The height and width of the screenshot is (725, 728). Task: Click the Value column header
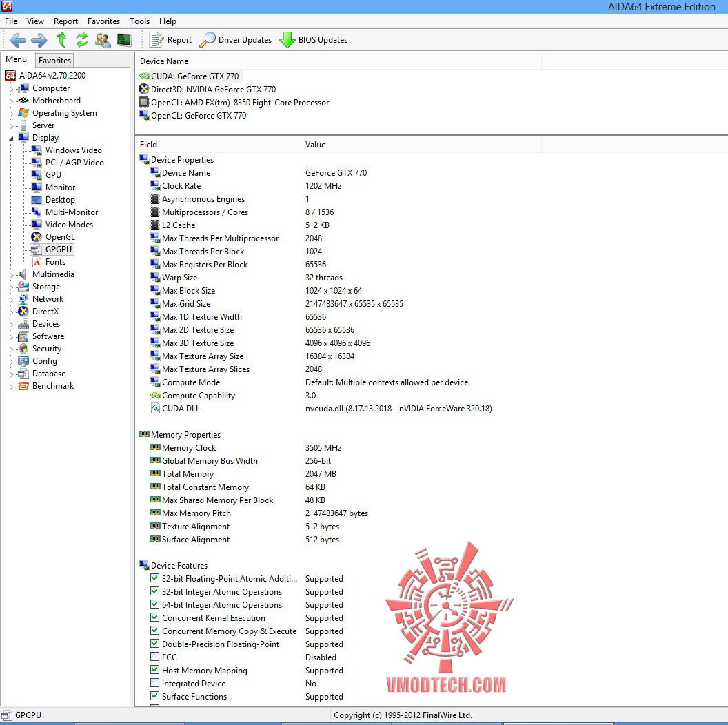pyautogui.click(x=421, y=145)
